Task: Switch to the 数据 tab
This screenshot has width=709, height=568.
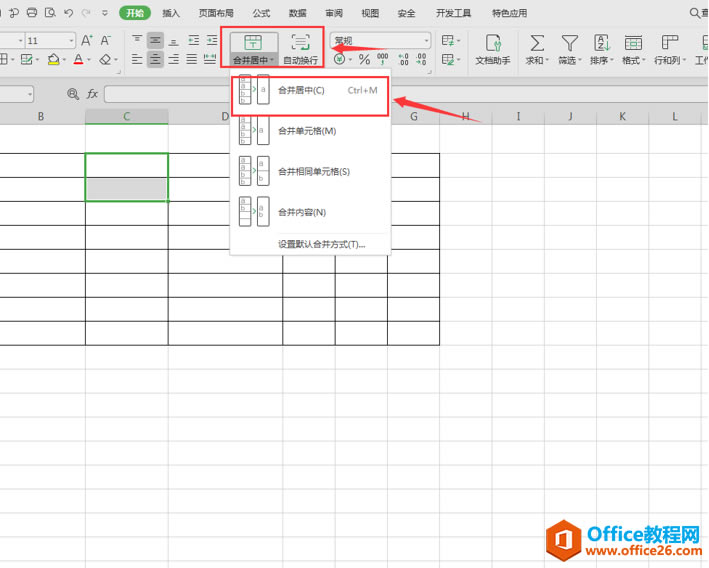Action: pos(298,13)
